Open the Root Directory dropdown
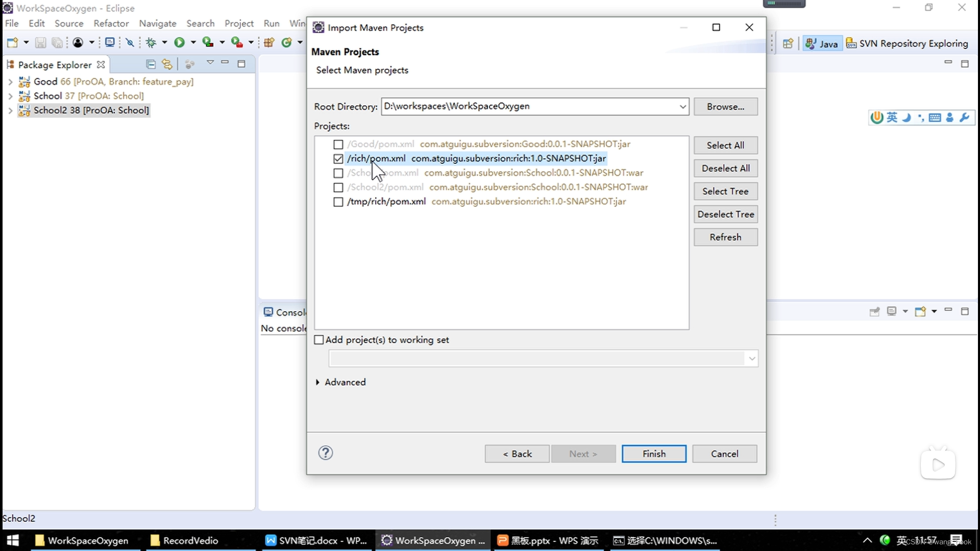Image resolution: width=980 pixels, height=551 pixels. click(x=682, y=107)
